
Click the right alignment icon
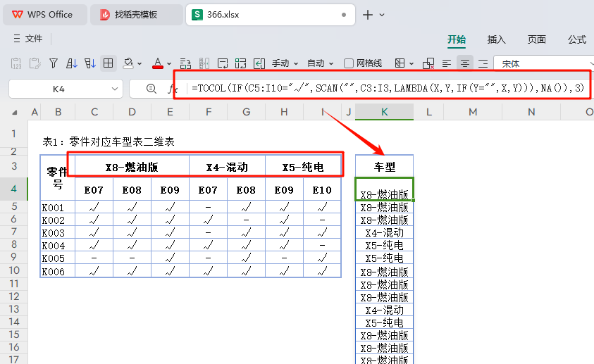[483, 63]
